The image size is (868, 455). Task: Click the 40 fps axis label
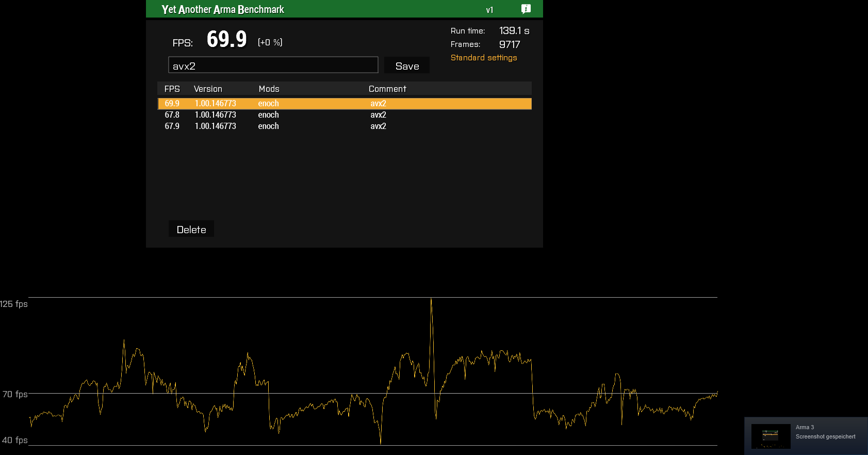[x=15, y=440]
